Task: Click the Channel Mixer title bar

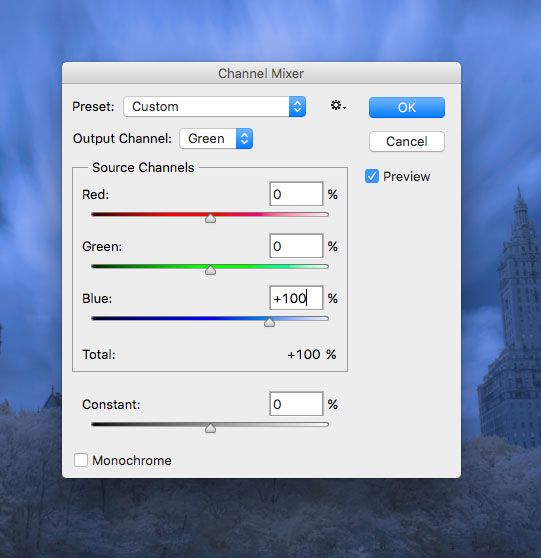Action: pos(261,73)
